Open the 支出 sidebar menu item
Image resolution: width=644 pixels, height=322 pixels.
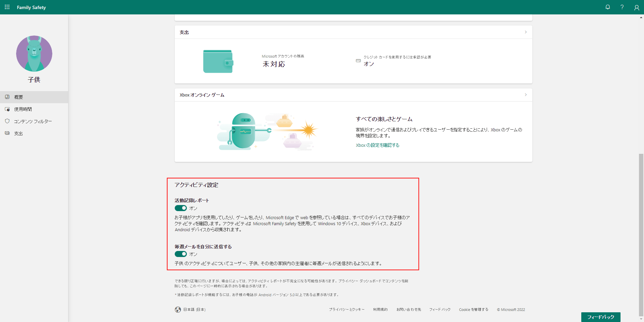(34, 133)
